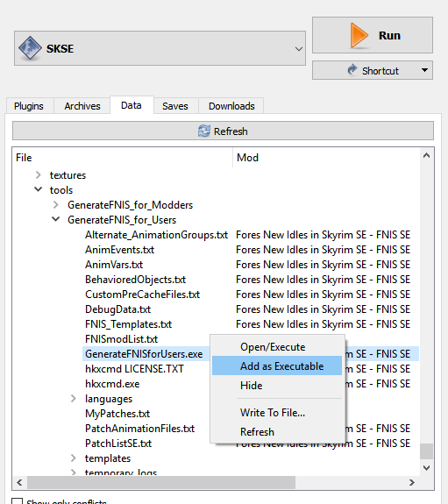
Task: Select BehavioredObjects.txt file
Action: pyautogui.click(x=135, y=280)
